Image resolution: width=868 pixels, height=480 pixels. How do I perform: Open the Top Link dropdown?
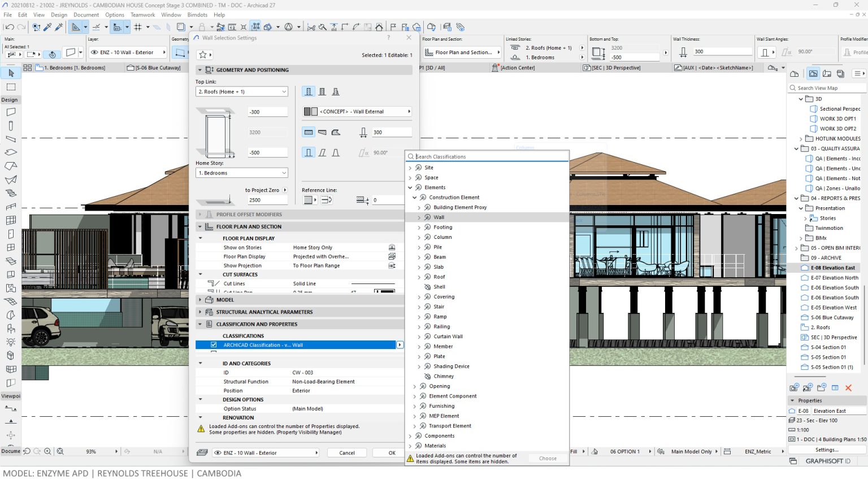pyautogui.click(x=242, y=91)
